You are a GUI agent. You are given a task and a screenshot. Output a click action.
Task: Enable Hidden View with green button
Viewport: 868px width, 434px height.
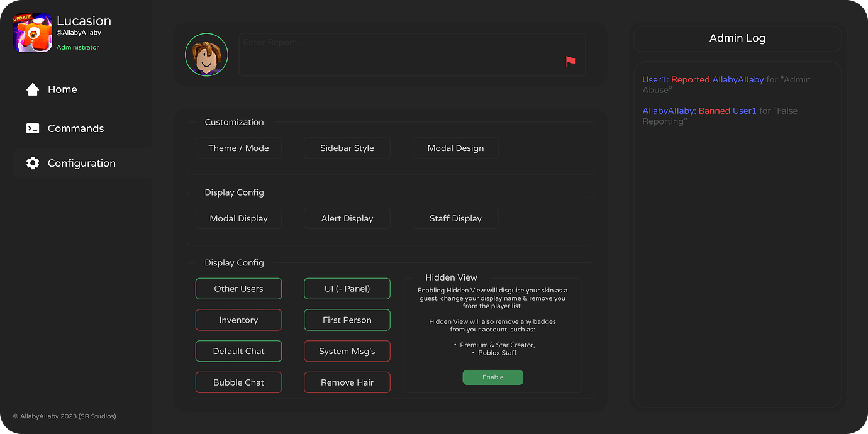click(x=493, y=377)
